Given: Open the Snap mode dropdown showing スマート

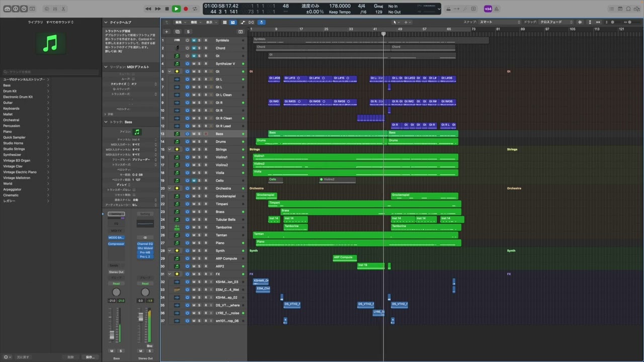Looking at the screenshot, I should pos(500,22).
